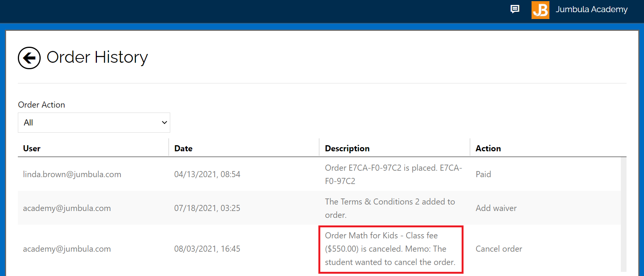The image size is (644, 276).
Task: Click the Date column header
Action: (x=183, y=148)
